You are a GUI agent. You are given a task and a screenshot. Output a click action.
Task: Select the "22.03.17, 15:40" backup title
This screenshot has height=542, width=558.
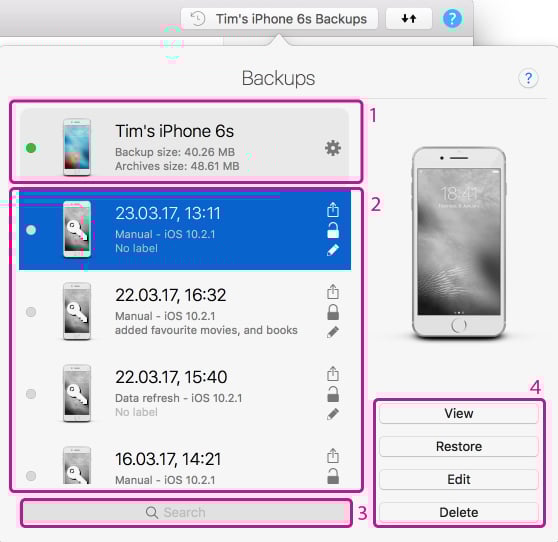(171, 377)
